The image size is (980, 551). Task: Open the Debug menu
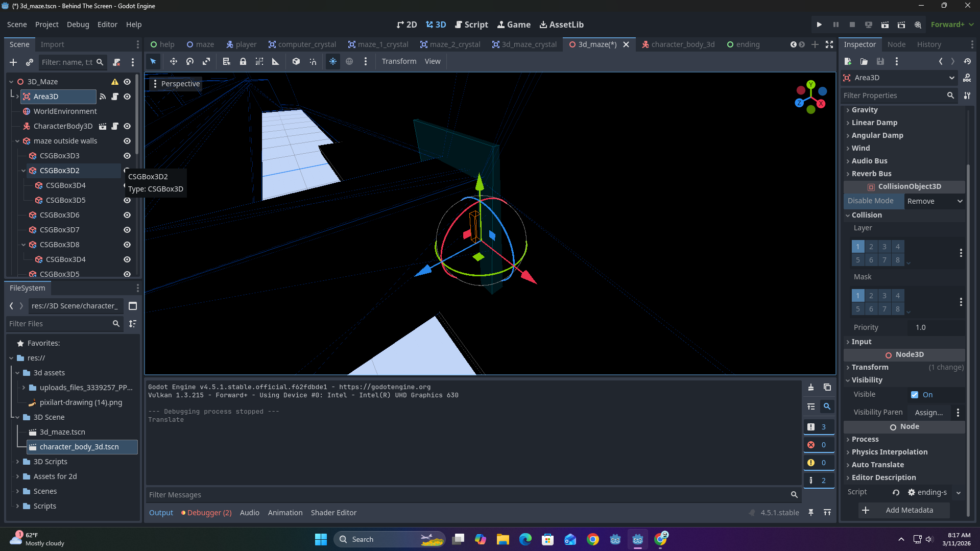(78, 25)
